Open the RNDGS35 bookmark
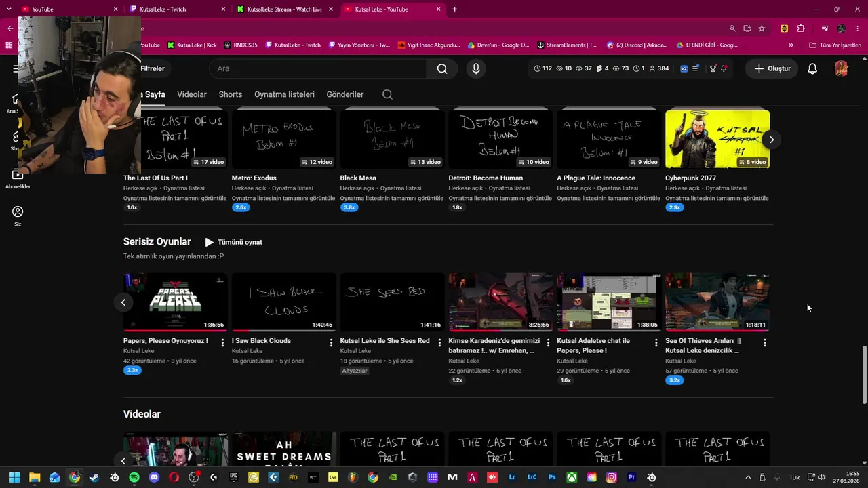Image resolution: width=868 pixels, height=488 pixels. coord(241,45)
